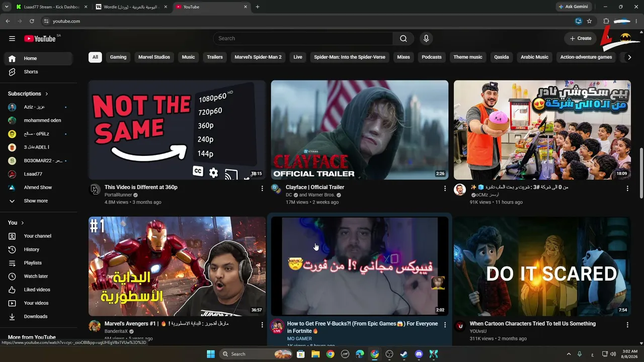
Task: Go back to the previous page
Action: point(8,21)
